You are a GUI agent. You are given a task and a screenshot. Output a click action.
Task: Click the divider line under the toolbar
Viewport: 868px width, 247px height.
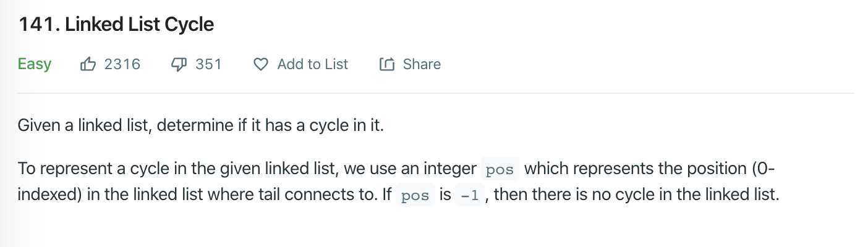coord(436,93)
